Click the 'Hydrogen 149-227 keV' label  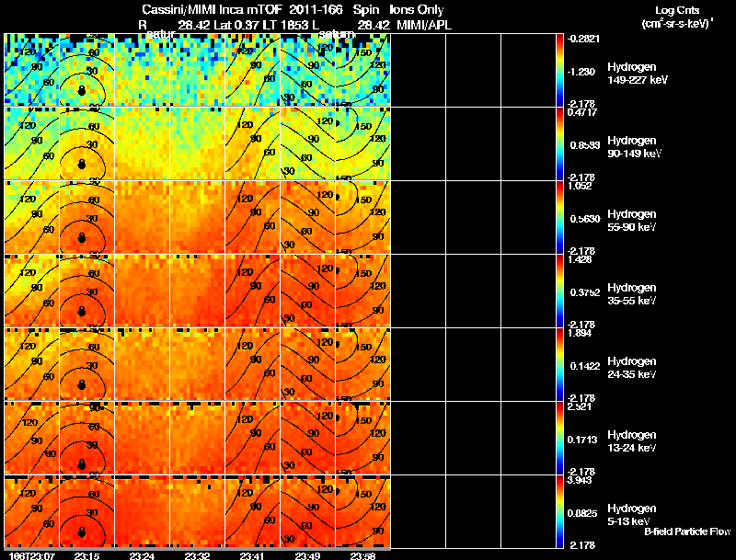638,74
